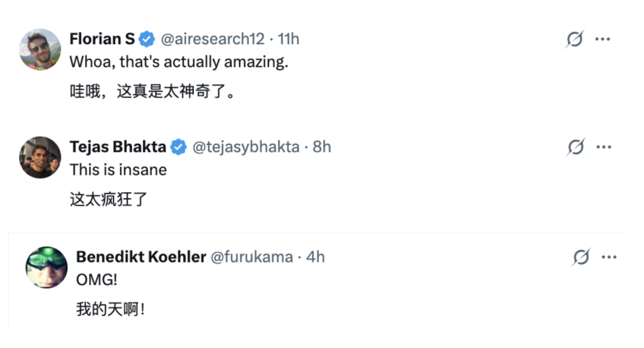The image size is (644, 348).
Task: Click verified badge next to Tejas Bhakta
Action: click(178, 147)
